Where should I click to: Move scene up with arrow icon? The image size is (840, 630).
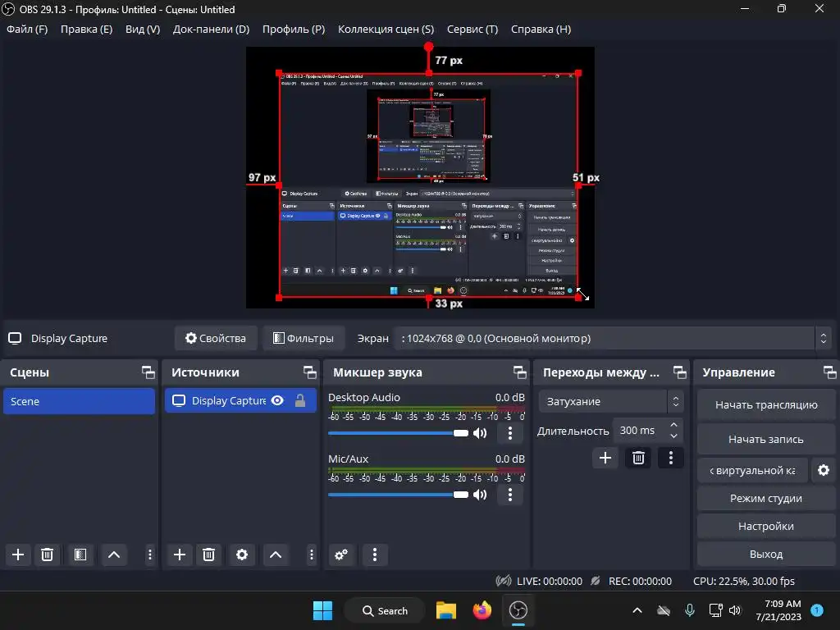tap(114, 555)
